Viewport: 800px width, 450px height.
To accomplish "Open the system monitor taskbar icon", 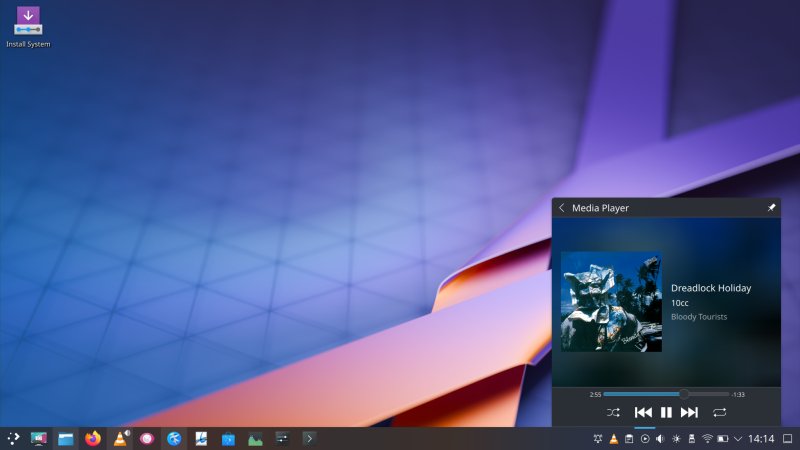I will (255, 438).
